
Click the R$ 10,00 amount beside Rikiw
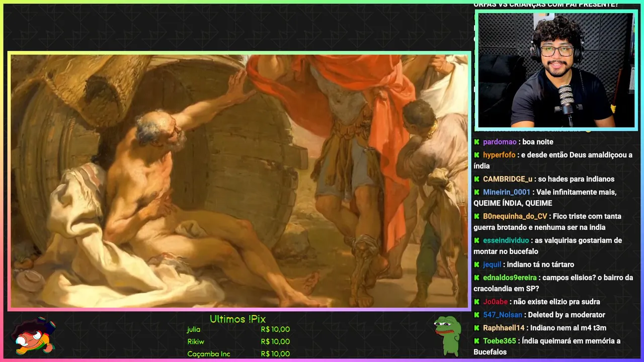[x=275, y=342]
